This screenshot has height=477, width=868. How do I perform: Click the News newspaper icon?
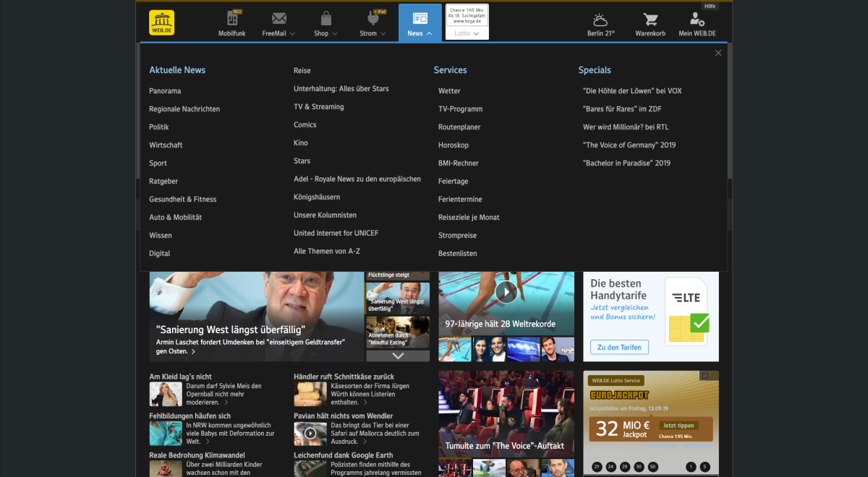(x=420, y=18)
